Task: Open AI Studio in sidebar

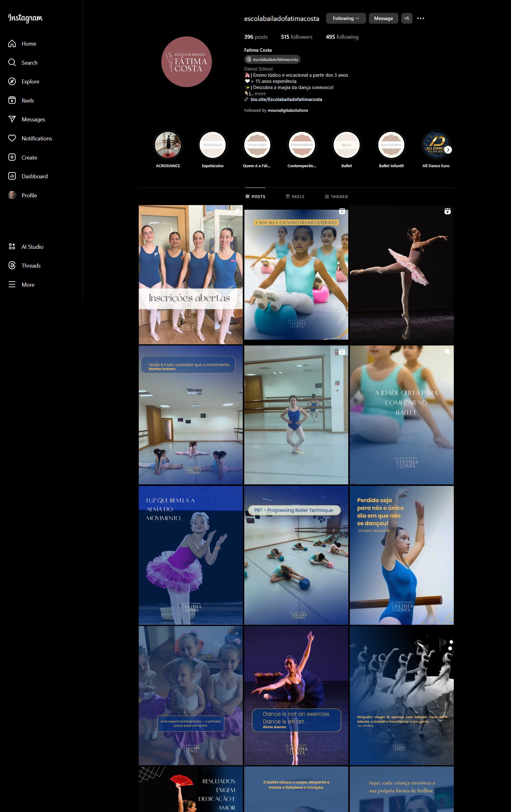Action: pyautogui.click(x=26, y=247)
